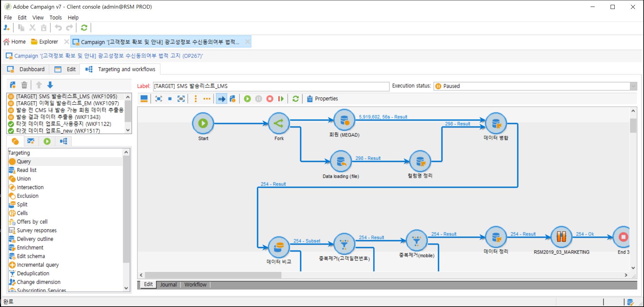Click the Undo icon in main toolbar

coord(58,28)
